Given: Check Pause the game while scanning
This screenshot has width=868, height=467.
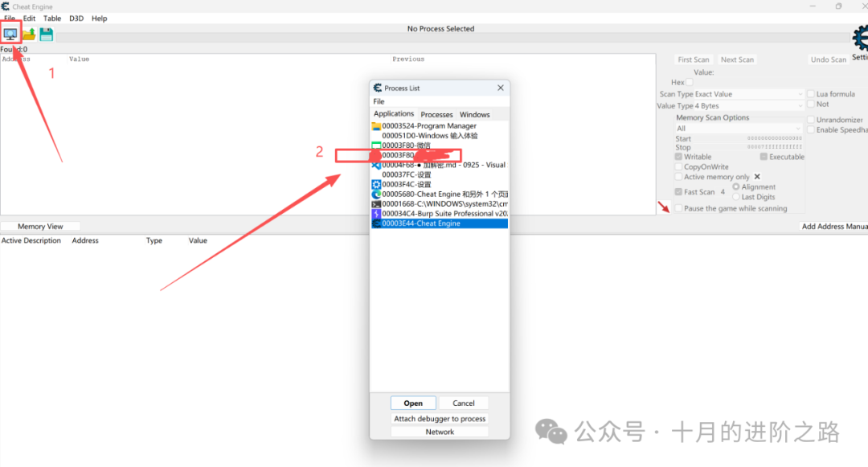Looking at the screenshot, I should tap(678, 209).
